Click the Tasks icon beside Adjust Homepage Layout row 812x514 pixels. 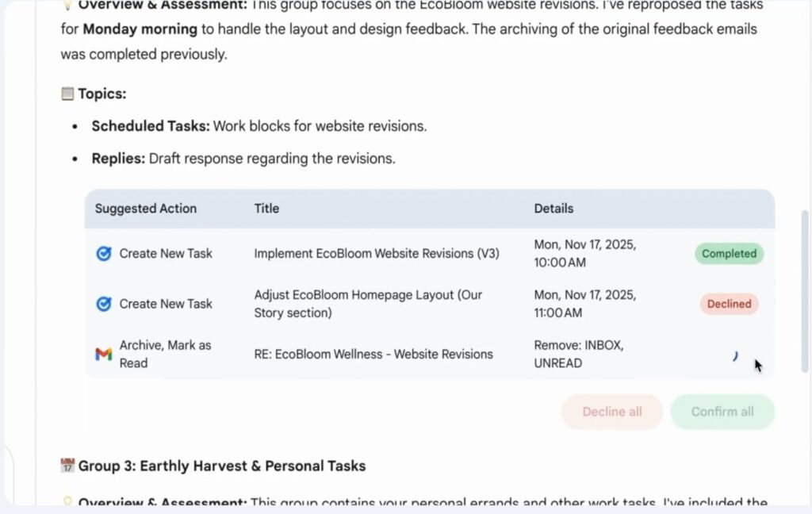click(103, 304)
